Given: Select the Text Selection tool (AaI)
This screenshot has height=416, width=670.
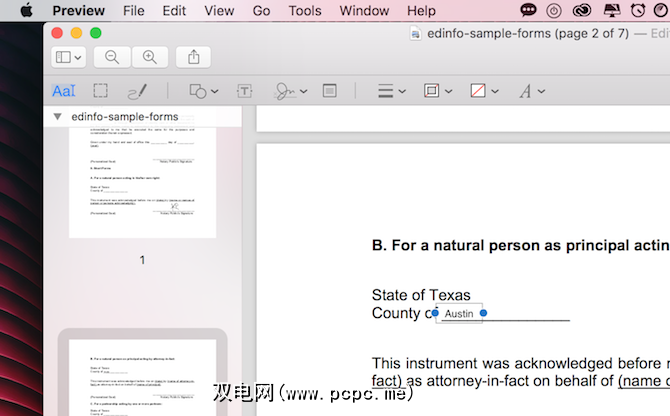Looking at the screenshot, I should pyautogui.click(x=64, y=91).
